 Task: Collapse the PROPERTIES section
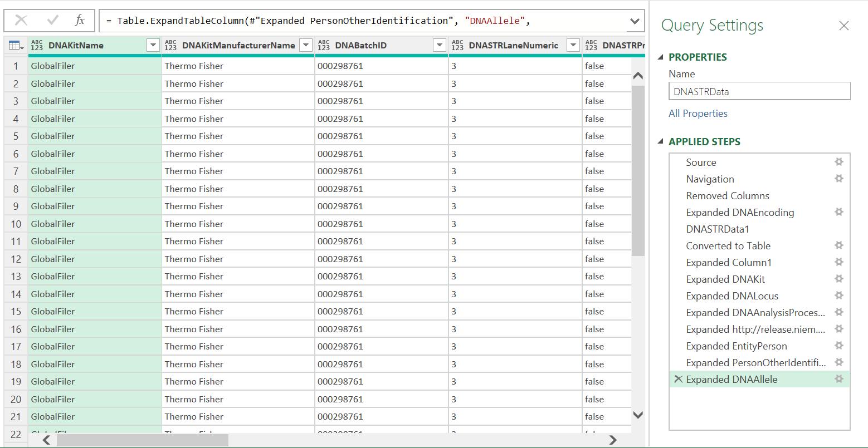click(661, 57)
